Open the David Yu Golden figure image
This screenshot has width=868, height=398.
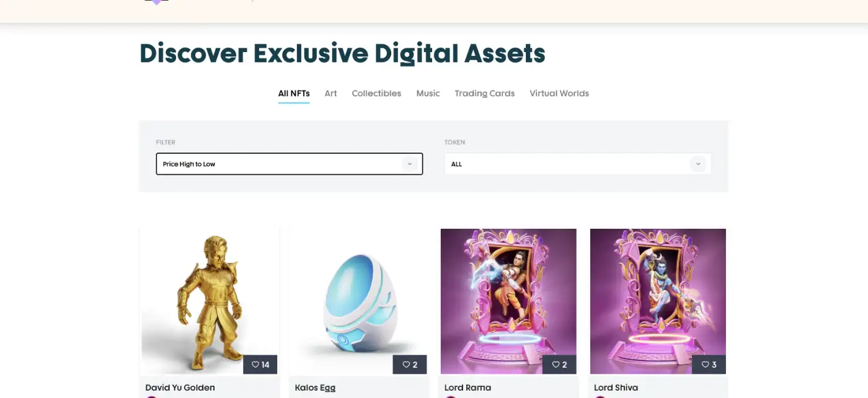pos(210,301)
